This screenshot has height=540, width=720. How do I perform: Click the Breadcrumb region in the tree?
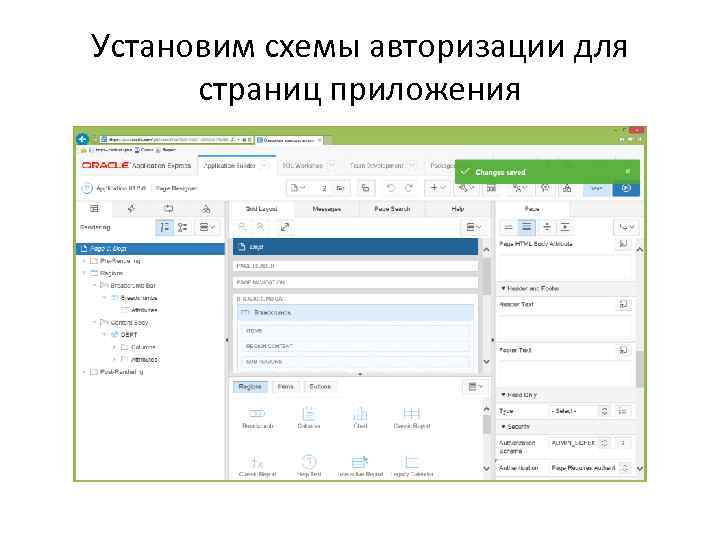coord(139,298)
